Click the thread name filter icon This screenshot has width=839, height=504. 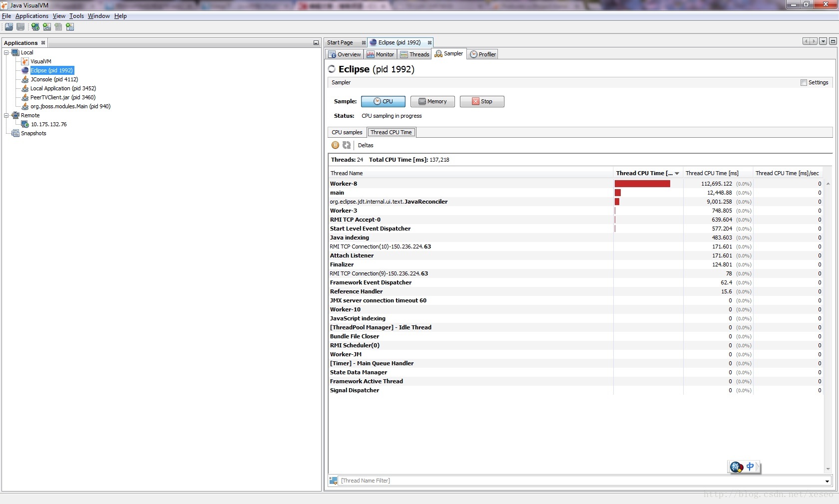(334, 481)
